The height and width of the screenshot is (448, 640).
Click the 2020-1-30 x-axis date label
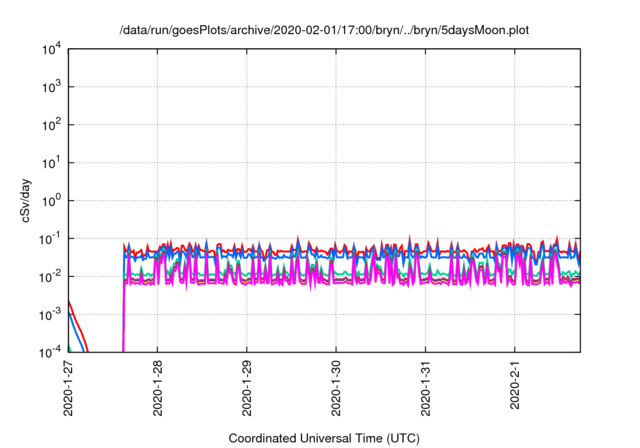(336, 388)
